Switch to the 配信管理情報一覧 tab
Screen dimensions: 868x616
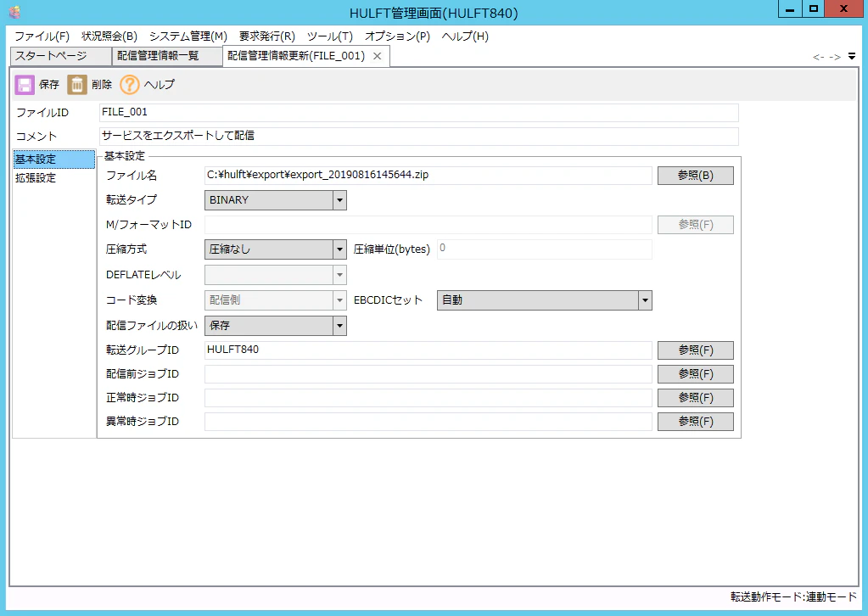[x=167, y=56]
